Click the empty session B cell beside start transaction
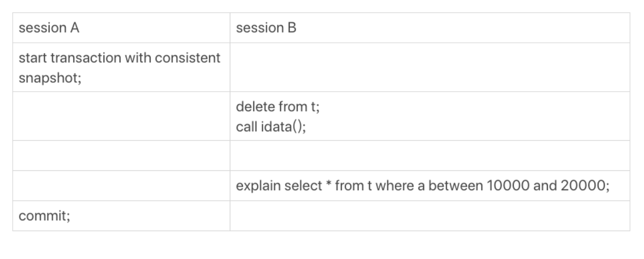The width and height of the screenshot is (644, 259). point(429,67)
